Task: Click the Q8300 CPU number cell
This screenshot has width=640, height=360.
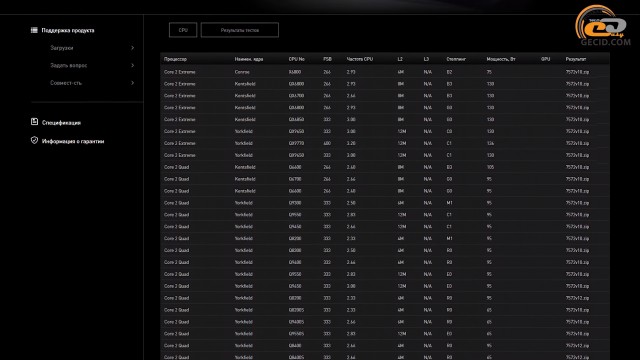Action: click(295, 250)
